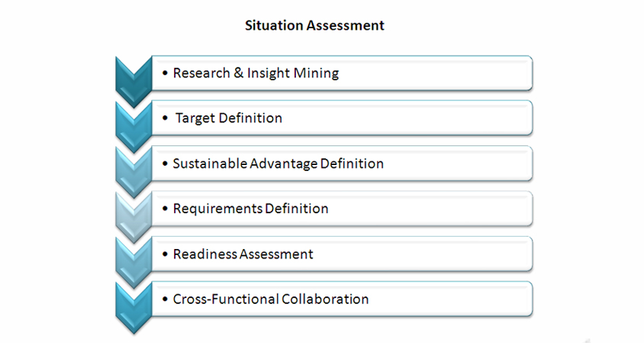
Task: Click the bullet before Target Definition
Action: pyautogui.click(x=165, y=118)
